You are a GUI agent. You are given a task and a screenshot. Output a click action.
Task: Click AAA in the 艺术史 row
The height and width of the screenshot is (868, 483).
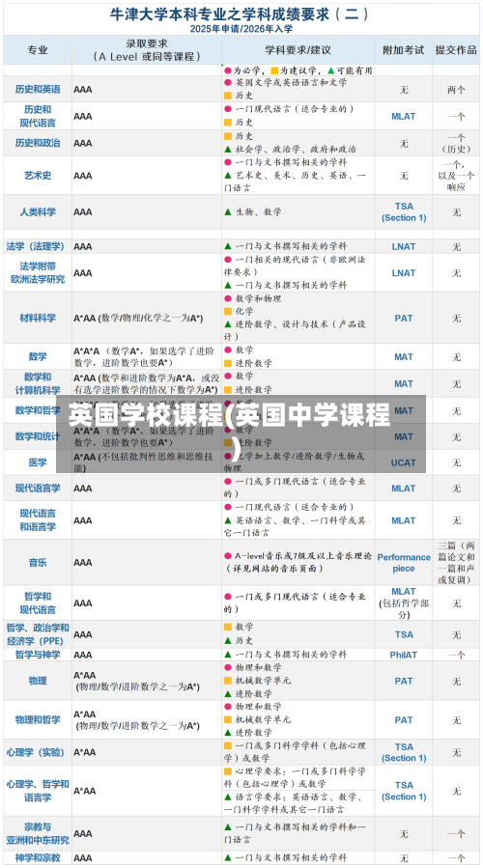pyautogui.click(x=83, y=176)
